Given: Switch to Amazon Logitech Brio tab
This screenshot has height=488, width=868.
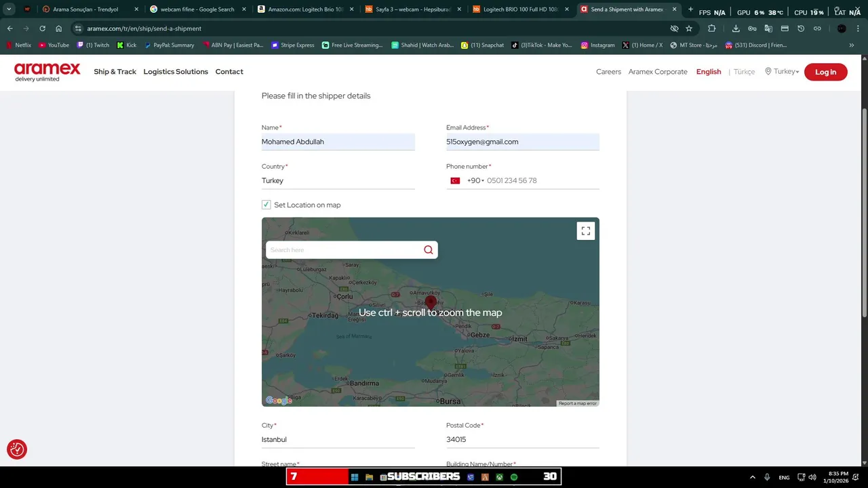Looking at the screenshot, I should coord(305,9).
